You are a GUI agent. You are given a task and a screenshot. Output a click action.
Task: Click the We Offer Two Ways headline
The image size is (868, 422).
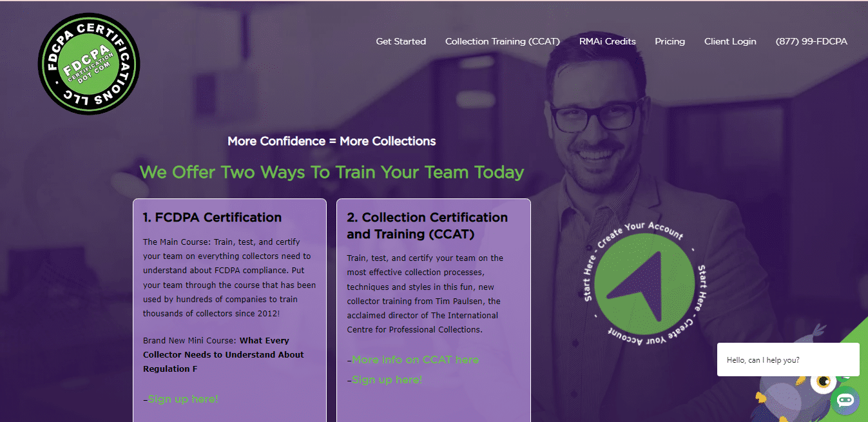332,173
